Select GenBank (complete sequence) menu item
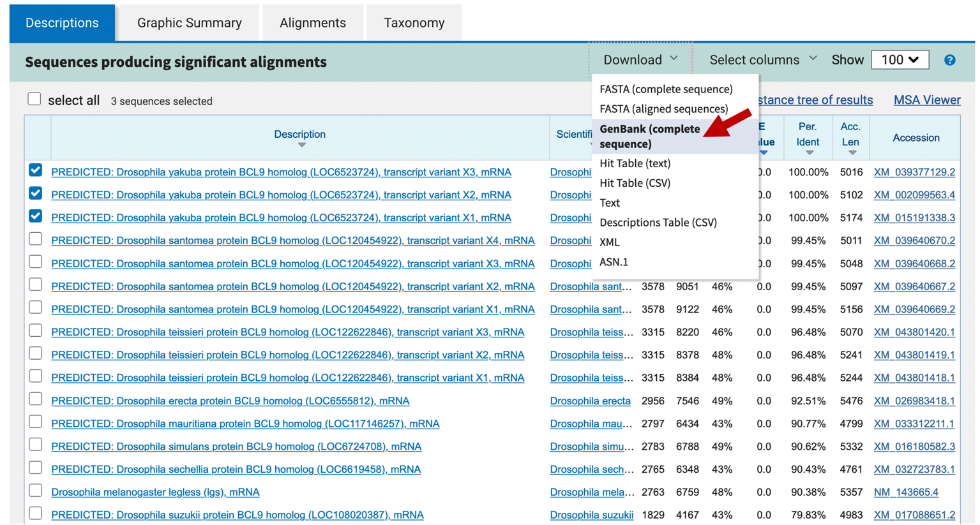980x525 pixels. click(675, 137)
